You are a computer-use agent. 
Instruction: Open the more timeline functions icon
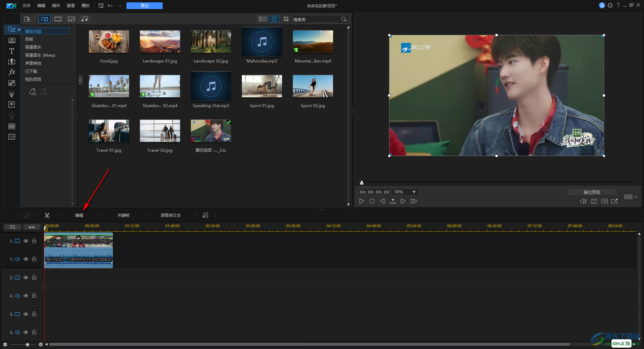(206, 215)
